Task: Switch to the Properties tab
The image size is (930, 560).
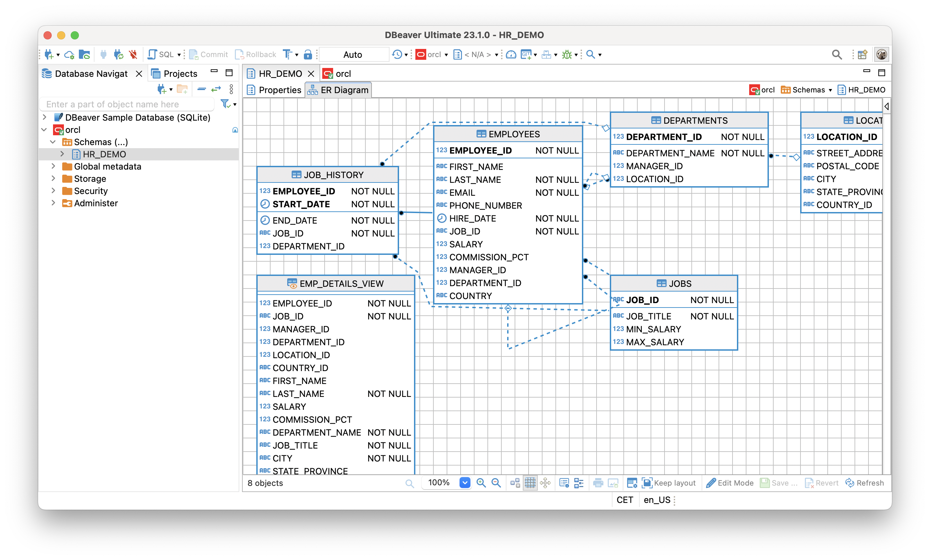Action: pos(279,90)
